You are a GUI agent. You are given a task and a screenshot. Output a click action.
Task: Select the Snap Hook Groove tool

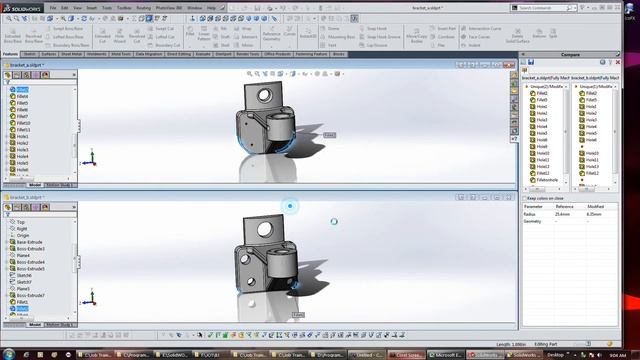tap(380, 37)
